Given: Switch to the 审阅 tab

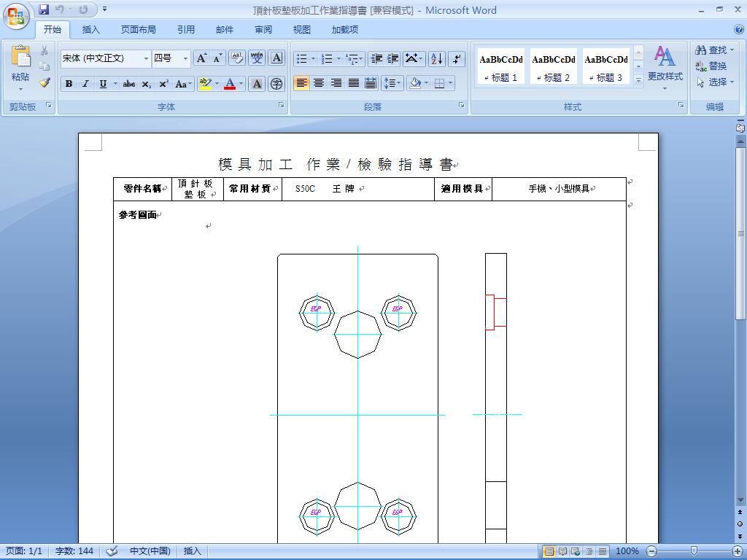Looking at the screenshot, I should 263,29.
